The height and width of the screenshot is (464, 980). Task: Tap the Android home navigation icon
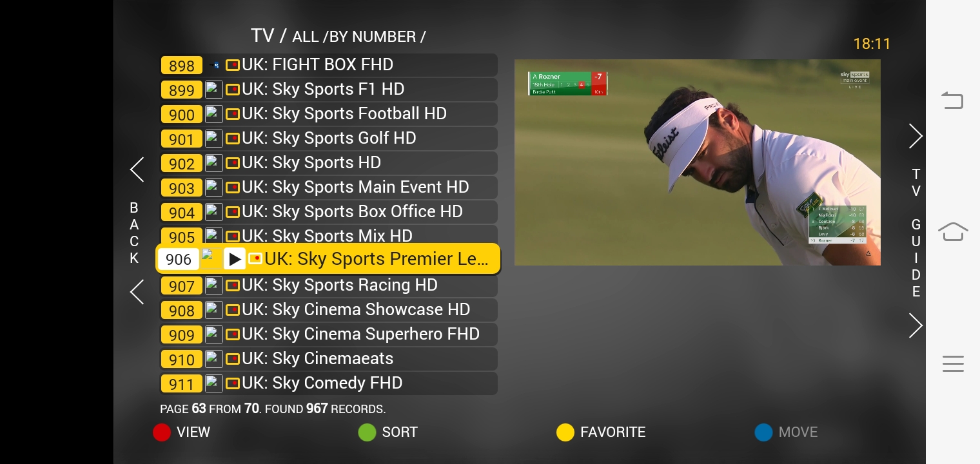[953, 231]
